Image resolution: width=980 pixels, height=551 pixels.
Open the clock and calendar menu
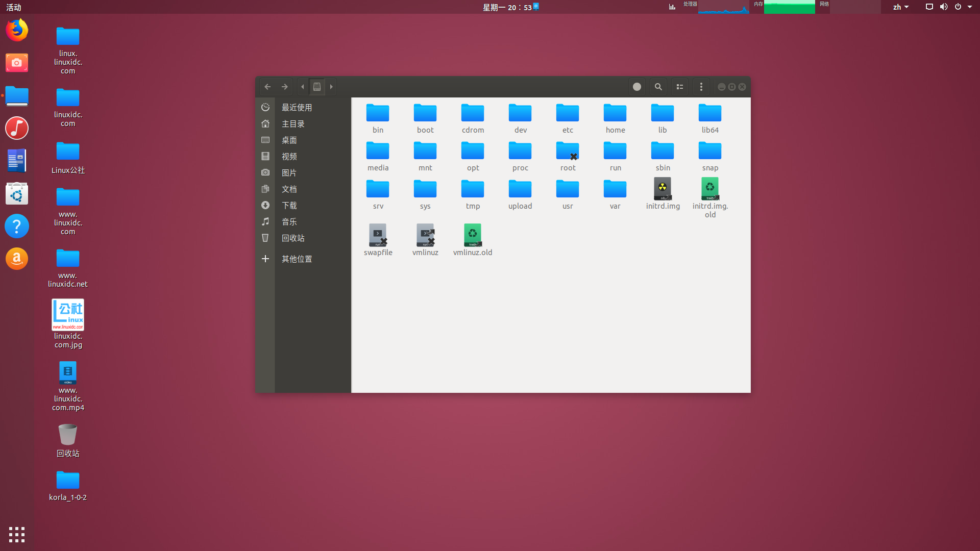coord(510,7)
